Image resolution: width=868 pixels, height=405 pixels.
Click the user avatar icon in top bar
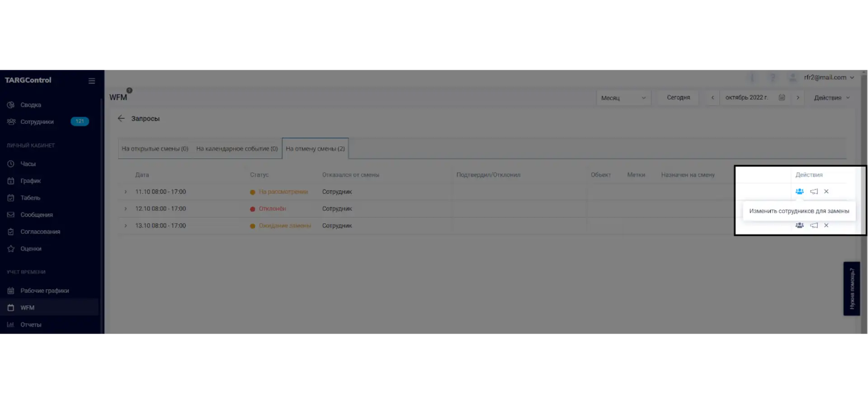tap(793, 78)
